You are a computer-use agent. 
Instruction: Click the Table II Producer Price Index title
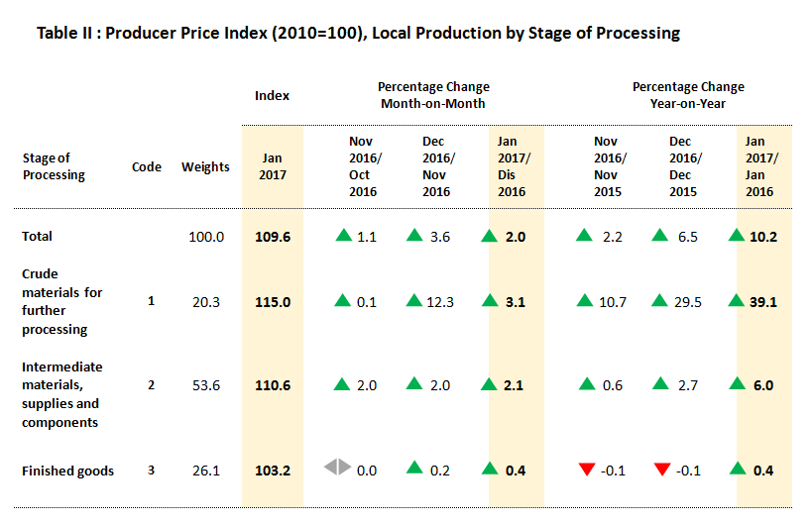(x=358, y=34)
